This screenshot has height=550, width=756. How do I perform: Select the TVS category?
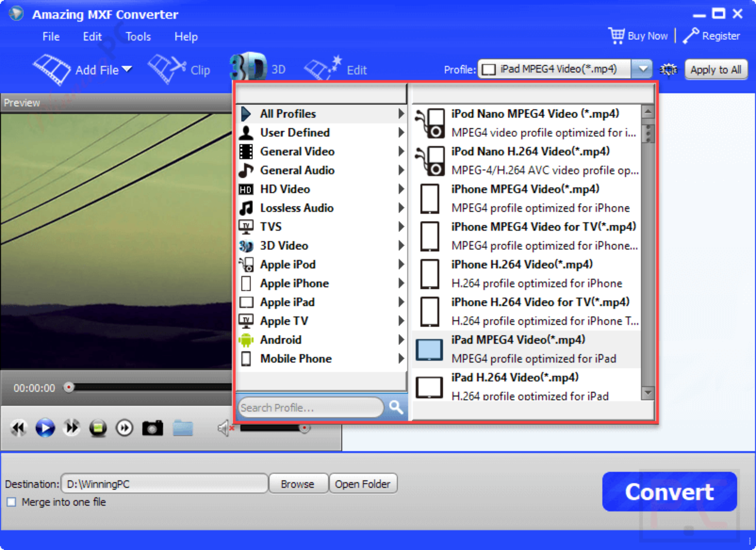pyautogui.click(x=321, y=226)
